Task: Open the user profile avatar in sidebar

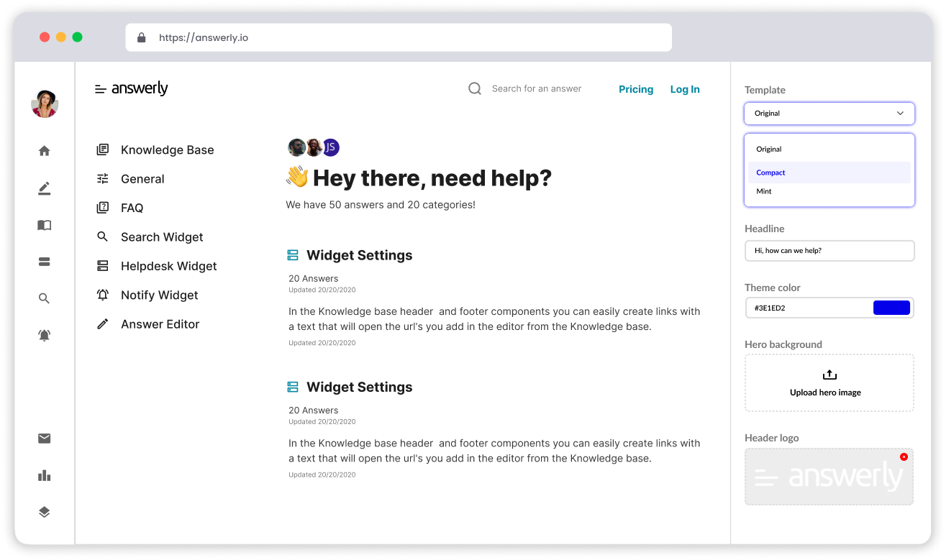Action: pyautogui.click(x=45, y=104)
